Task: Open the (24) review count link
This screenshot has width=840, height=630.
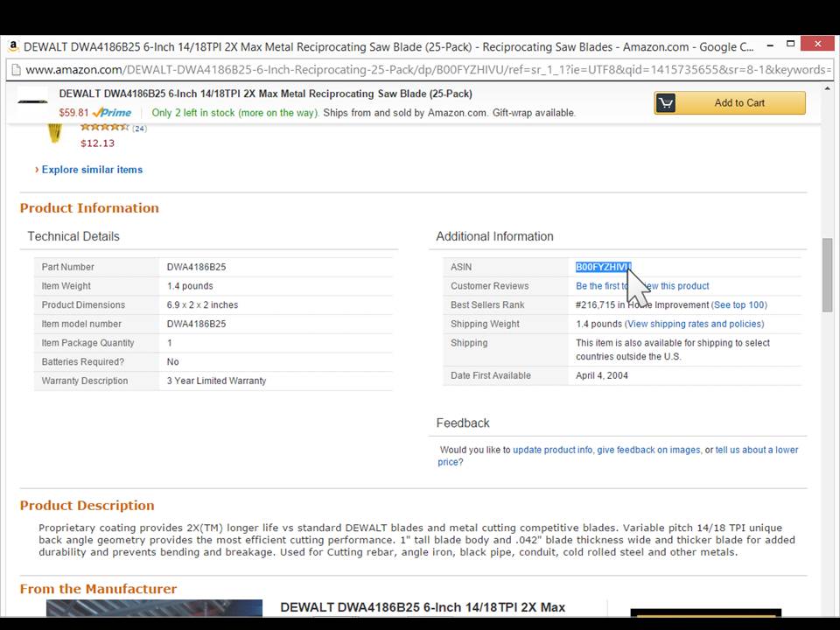Action: (x=140, y=128)
